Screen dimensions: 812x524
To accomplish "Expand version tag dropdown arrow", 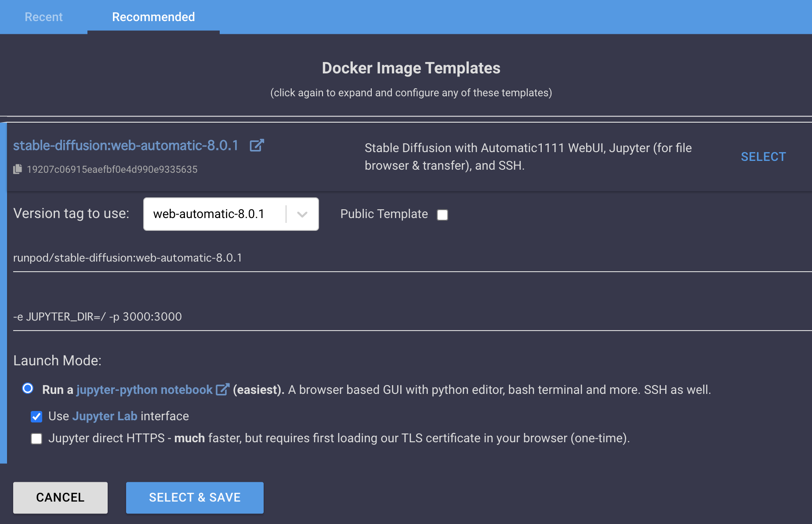I will tap(302, 214).
